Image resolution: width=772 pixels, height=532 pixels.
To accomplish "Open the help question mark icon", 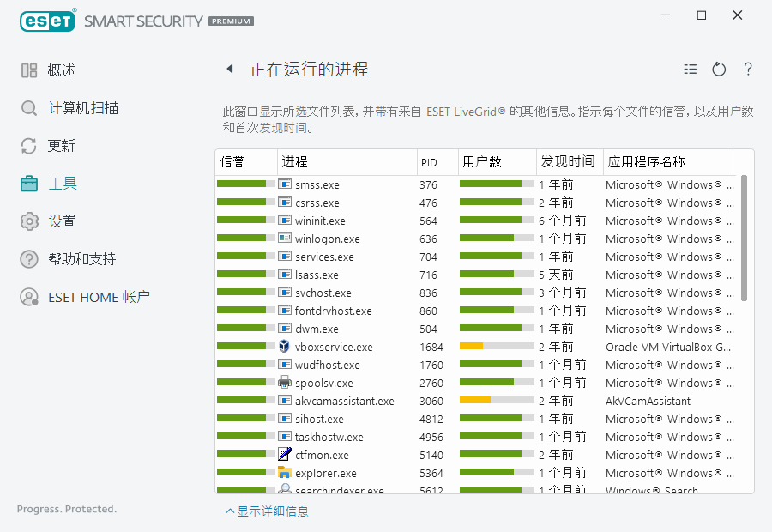I will coord(748,70).
